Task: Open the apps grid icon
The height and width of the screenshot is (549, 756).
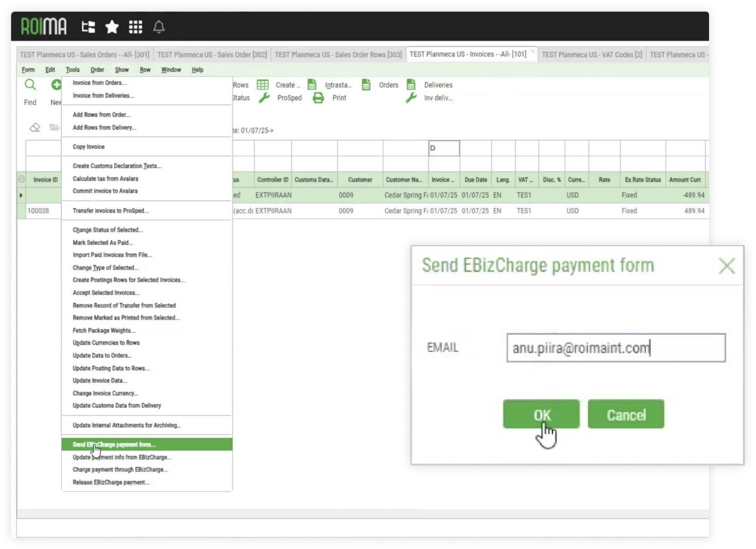Action: point(136,27)
